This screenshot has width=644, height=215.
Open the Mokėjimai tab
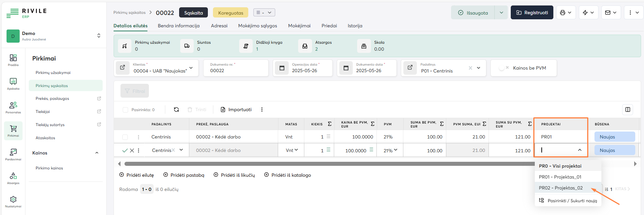299,26
